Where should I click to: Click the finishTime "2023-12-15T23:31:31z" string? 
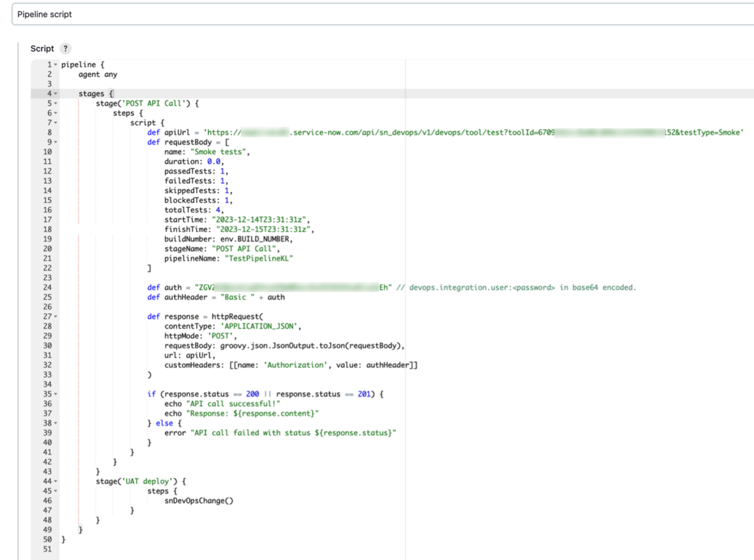click(263, 229)
